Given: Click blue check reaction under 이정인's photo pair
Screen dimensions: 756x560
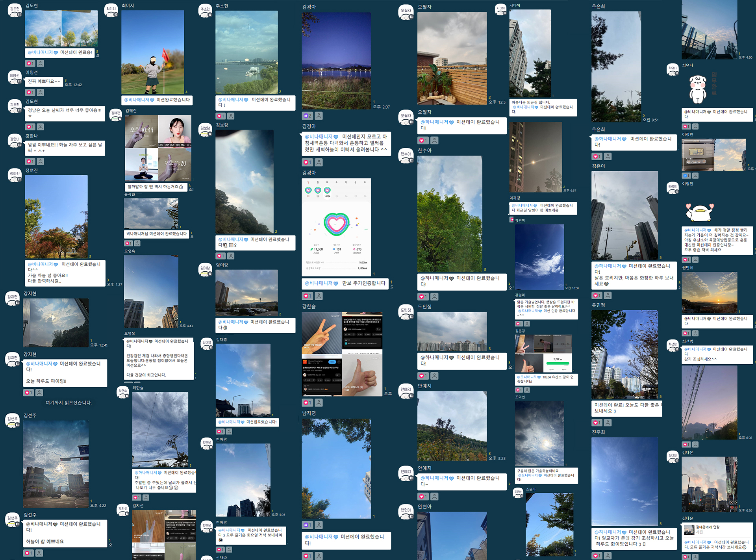Looking at the screenshot, I should [x=686, y=176].
